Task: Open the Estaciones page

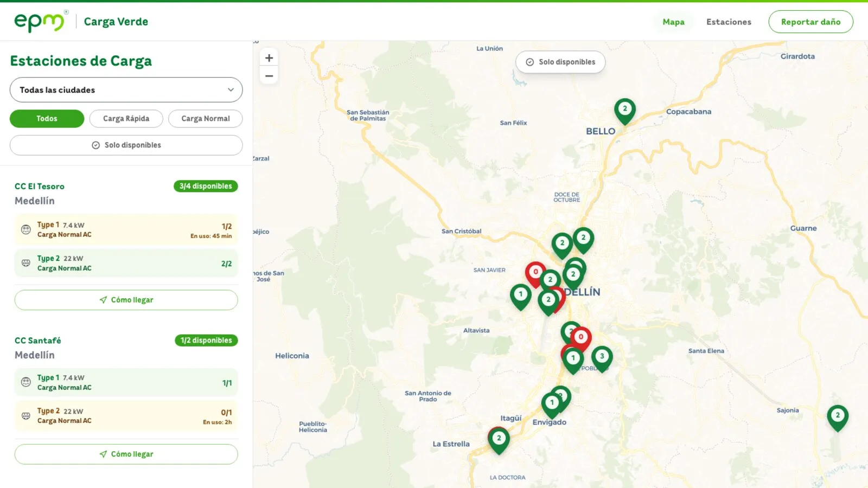Action: pos(729,22)
